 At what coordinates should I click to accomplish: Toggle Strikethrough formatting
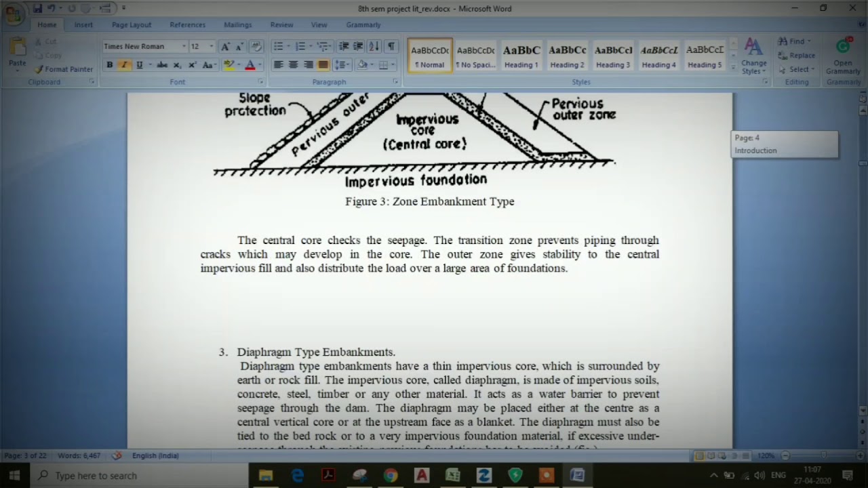pyautogui.click(x=162, y=65)
